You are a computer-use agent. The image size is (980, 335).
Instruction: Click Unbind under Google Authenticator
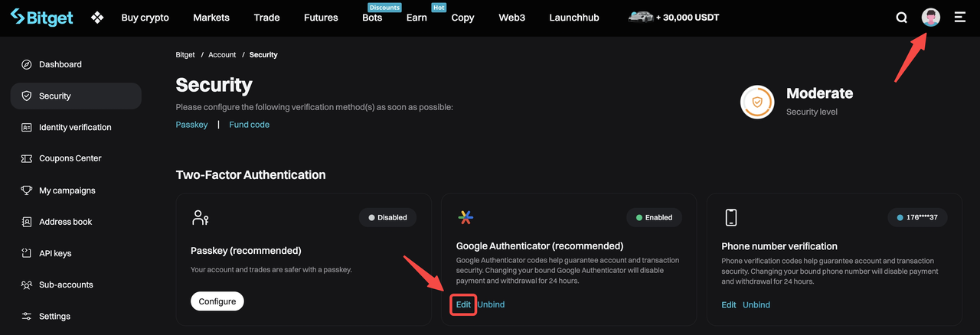(x=491, y=304)
